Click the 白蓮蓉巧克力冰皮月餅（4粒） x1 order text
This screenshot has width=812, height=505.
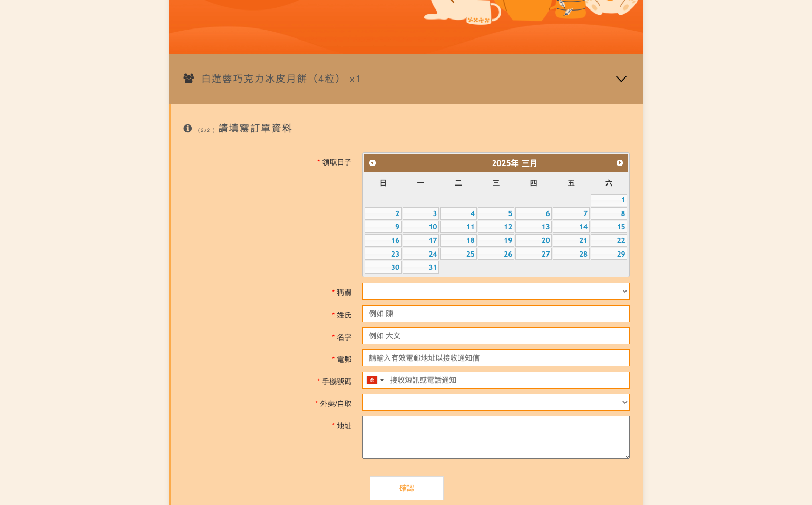[x=281, y=79]
